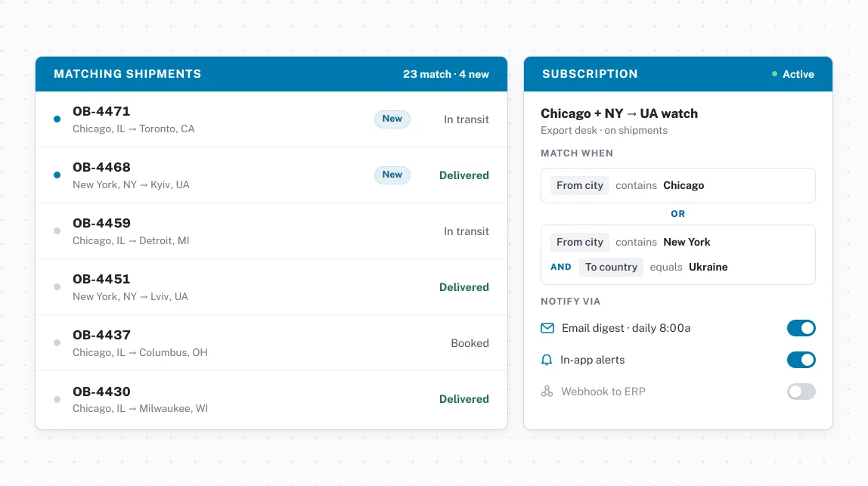
Task: Click the From city chip for Chicago rule
Action: pos(580,185)
